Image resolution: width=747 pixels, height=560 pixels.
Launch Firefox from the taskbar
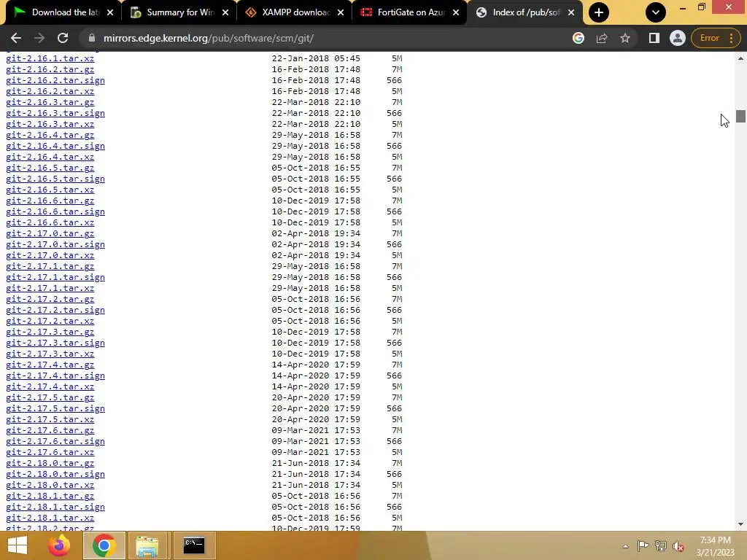tap(60, 545)
